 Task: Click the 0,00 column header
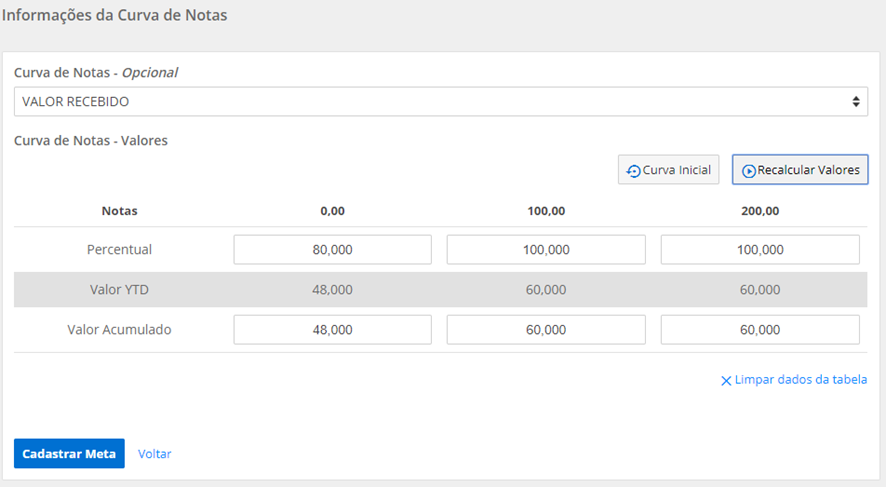[332, 211]
